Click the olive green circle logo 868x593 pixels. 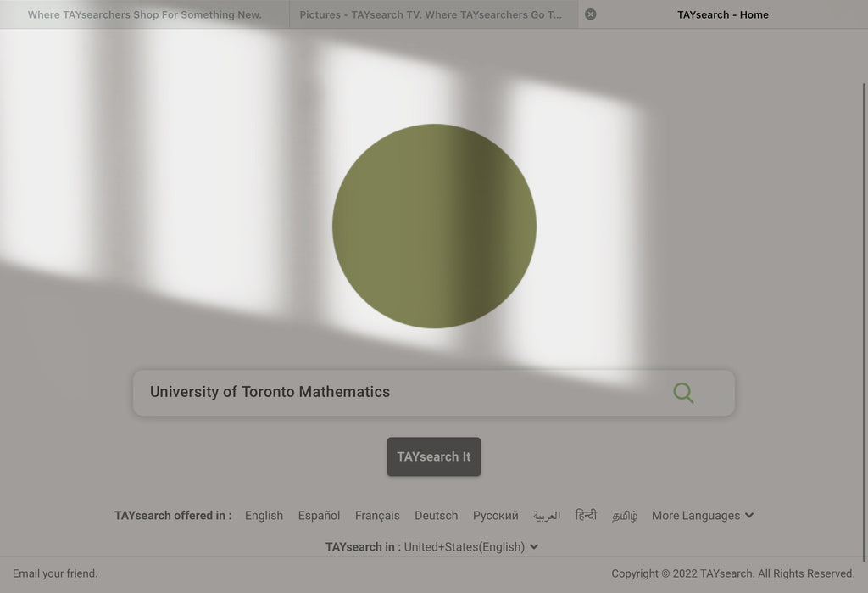tap(434, 227)
